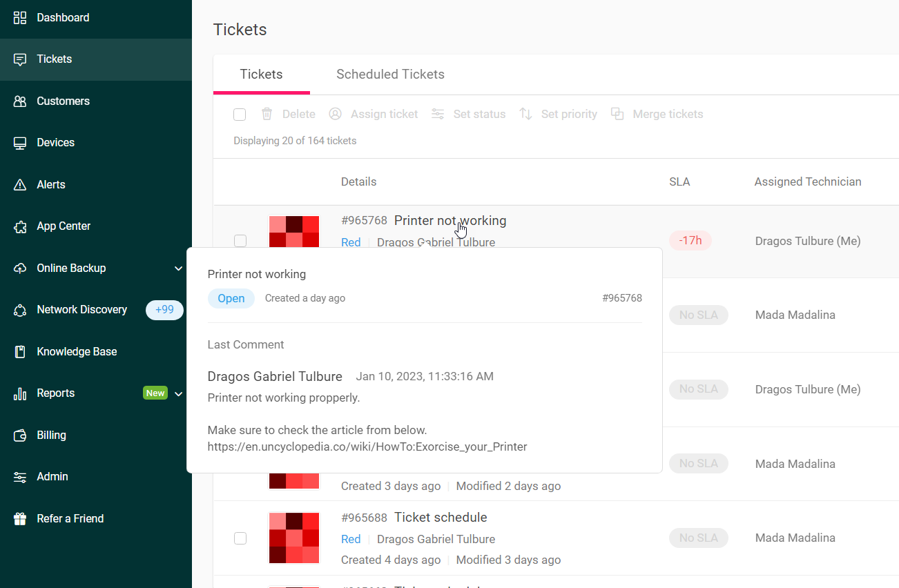The image size is (899, 588).
Task: Click the New badge beside Reports
Action: point(155,393)
